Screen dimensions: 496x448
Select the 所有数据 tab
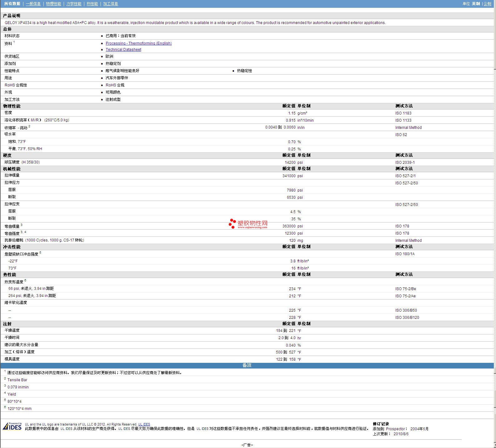tap(12, 4)
